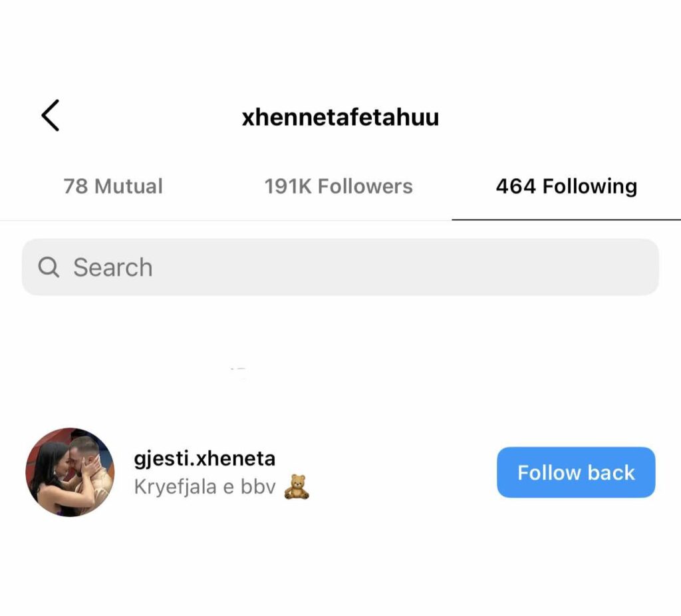Click the underline beneath the Following tab
The width and height of the screenshot is (681, 616).
[x=566, y=219]
